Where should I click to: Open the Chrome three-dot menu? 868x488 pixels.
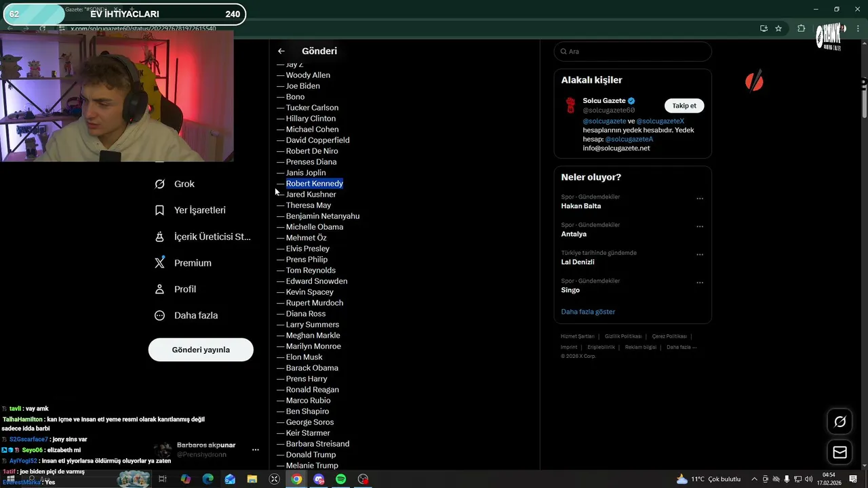(859, 28)
